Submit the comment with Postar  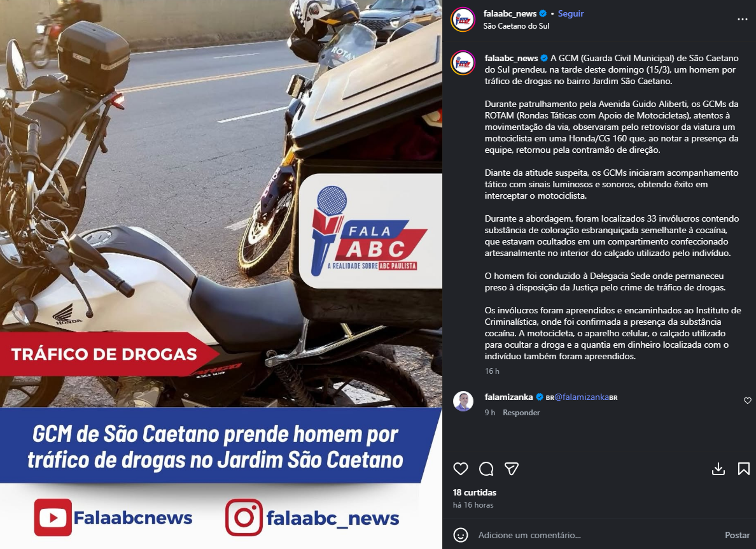737,535
